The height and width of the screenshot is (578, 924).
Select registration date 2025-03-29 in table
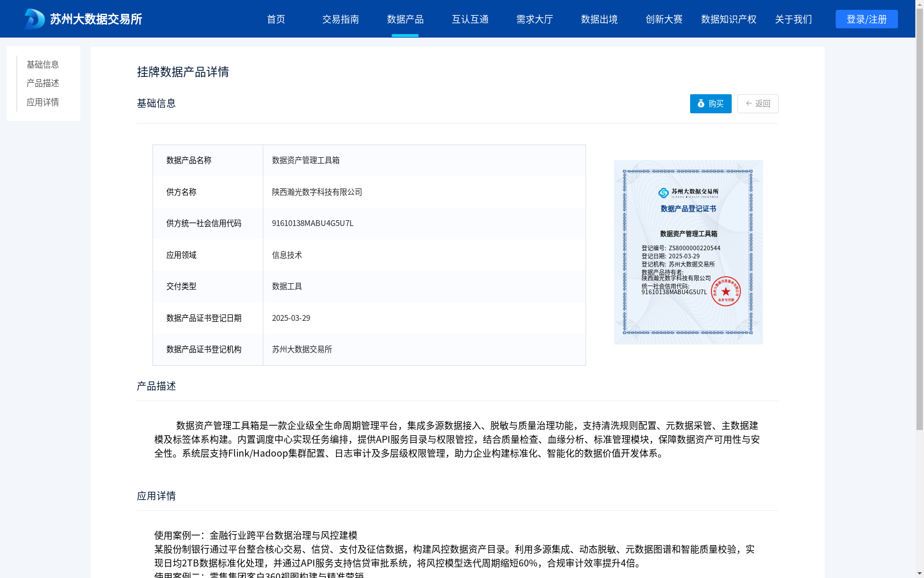[x=291, y=318]
